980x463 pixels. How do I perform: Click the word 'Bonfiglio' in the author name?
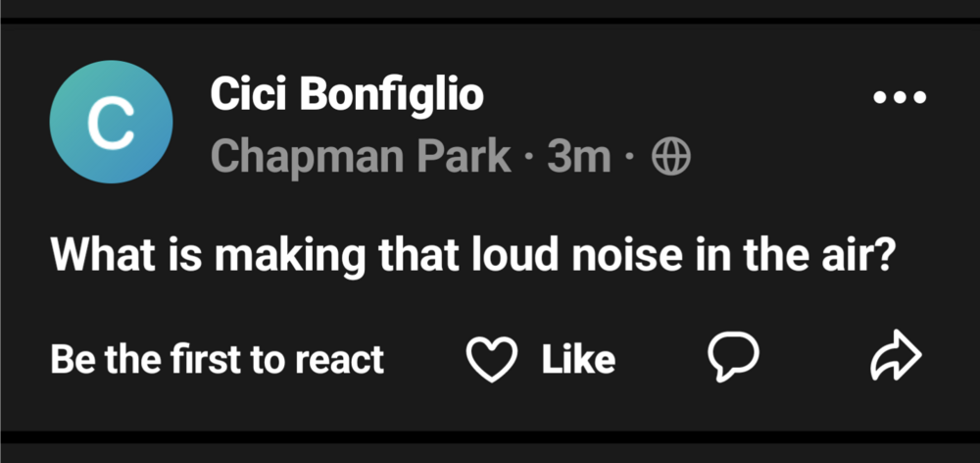coord(386,96)
